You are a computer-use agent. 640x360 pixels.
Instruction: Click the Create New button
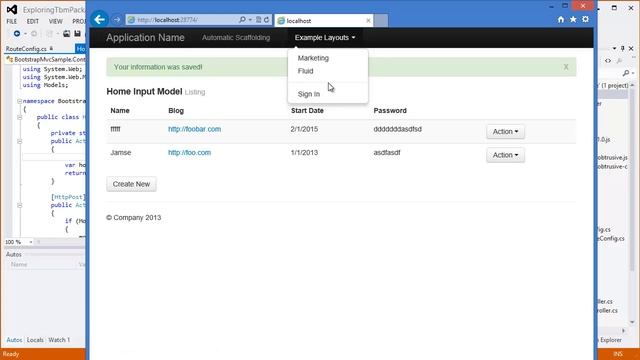click(x=131, y=184)
